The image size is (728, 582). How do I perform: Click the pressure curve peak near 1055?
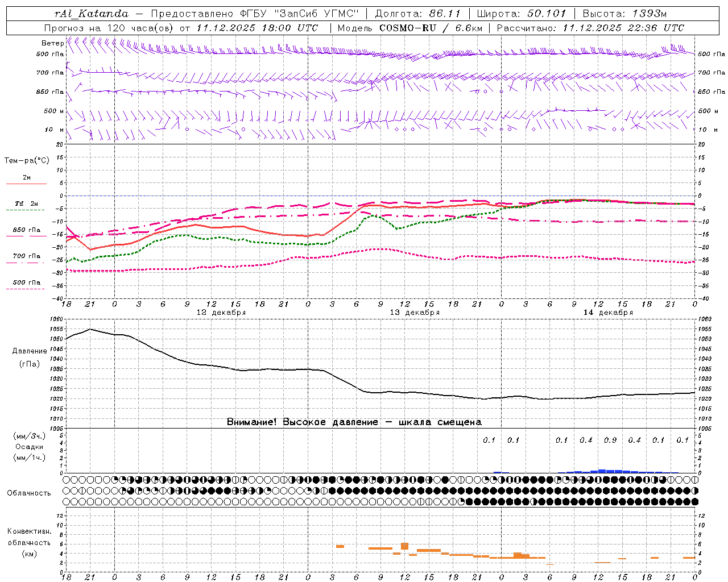[x=90, y=329]
